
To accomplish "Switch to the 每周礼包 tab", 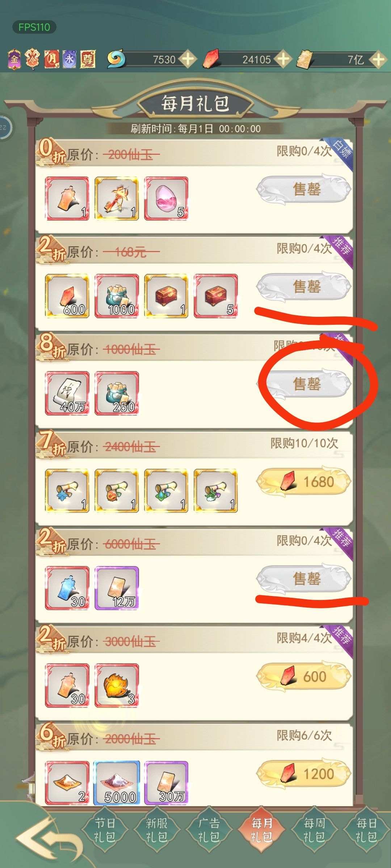I will coord(314,830).
